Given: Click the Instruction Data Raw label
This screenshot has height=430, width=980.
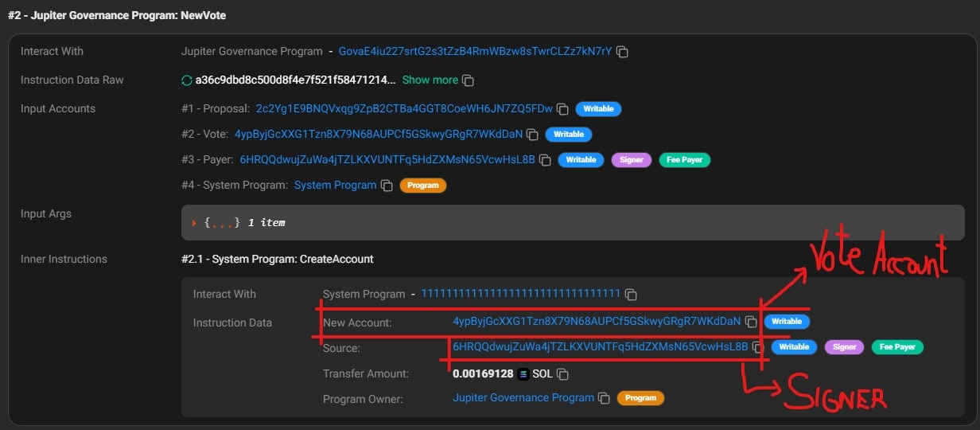Looking at the screenshot, I should point(72,80).
